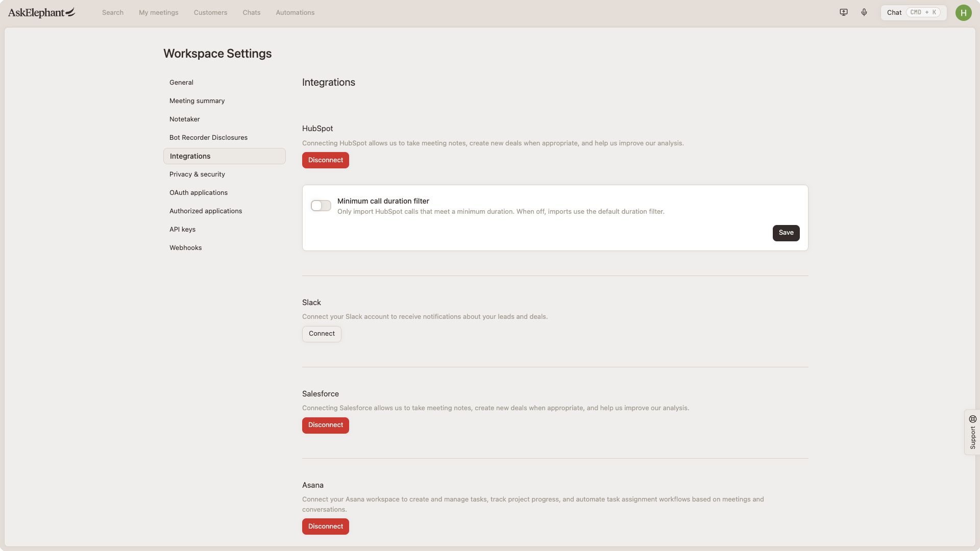The width and height of the screenshot is (980, 551).
Task: Open the screen share icon in header
Action: [x=844, y=12]
